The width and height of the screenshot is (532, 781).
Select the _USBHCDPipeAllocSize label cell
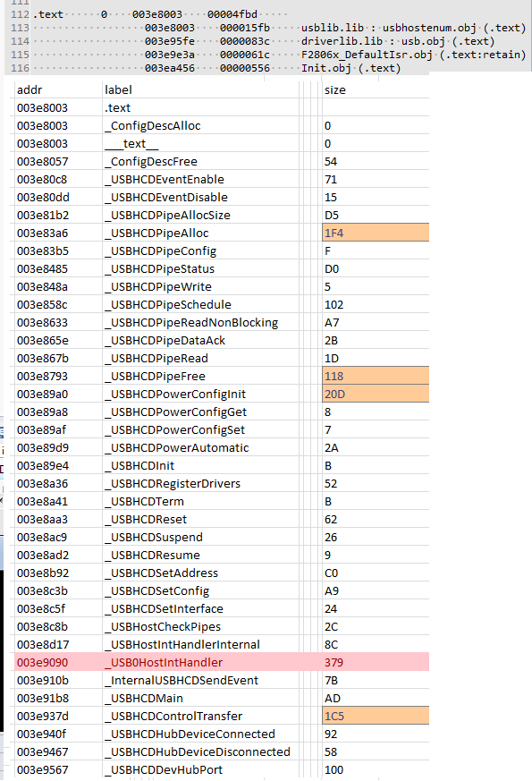pos(200,216)
